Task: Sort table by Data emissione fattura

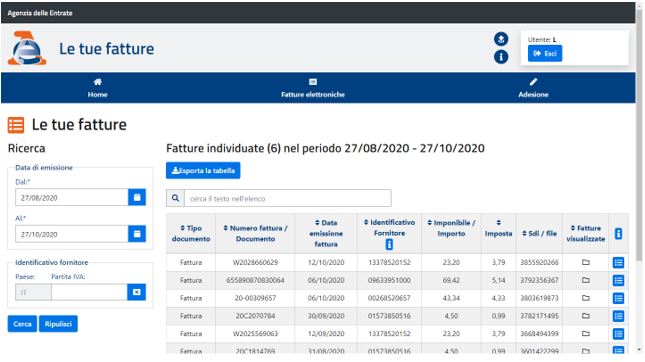Action: point(326,233)
